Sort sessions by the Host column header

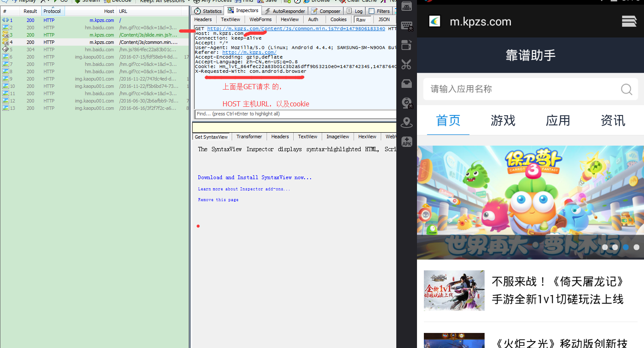click(90, 11)
